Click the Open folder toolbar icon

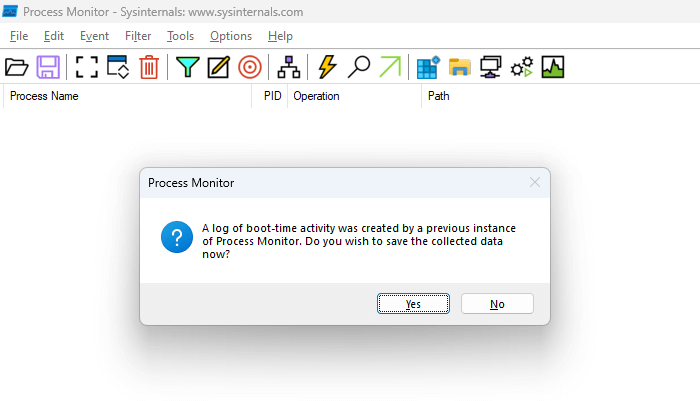(17, 67)
